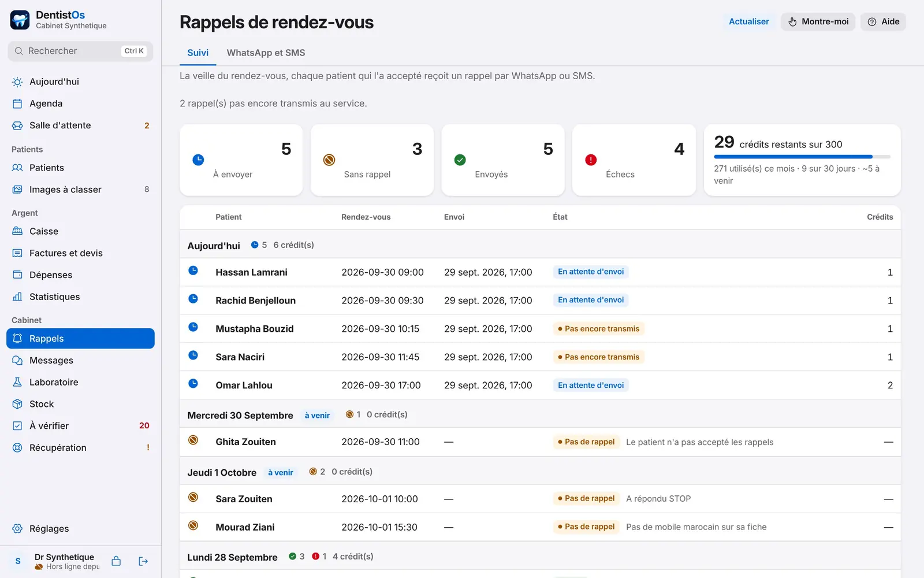This screenshot has height=578, width=924.
Task: Click the lock icon beside Dr Synthetique
Action: (x=116, y=561)
